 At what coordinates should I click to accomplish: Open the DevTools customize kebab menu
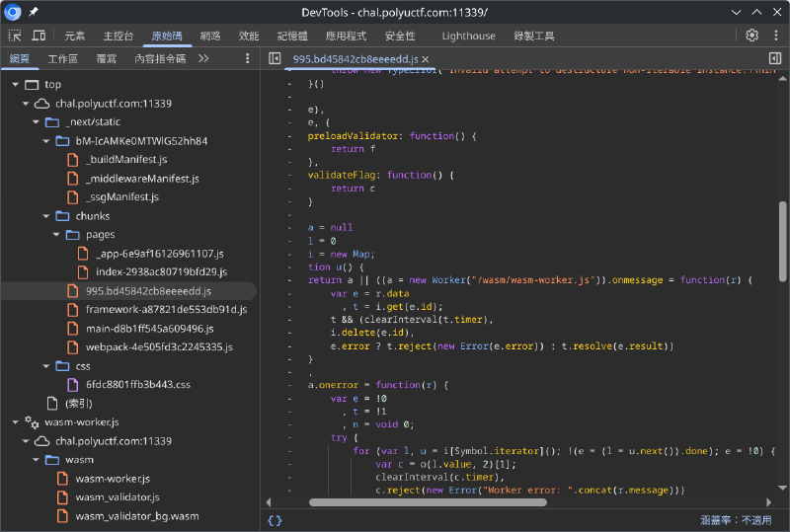click(776, 36)
